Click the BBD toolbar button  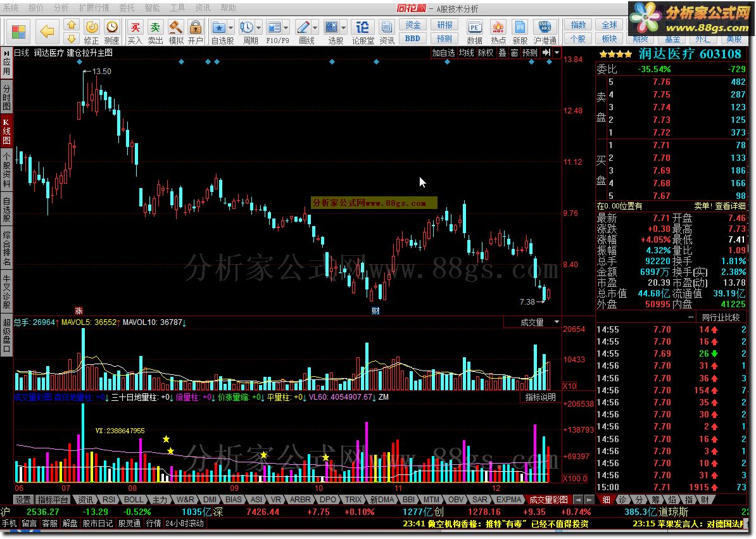[412, 39]
